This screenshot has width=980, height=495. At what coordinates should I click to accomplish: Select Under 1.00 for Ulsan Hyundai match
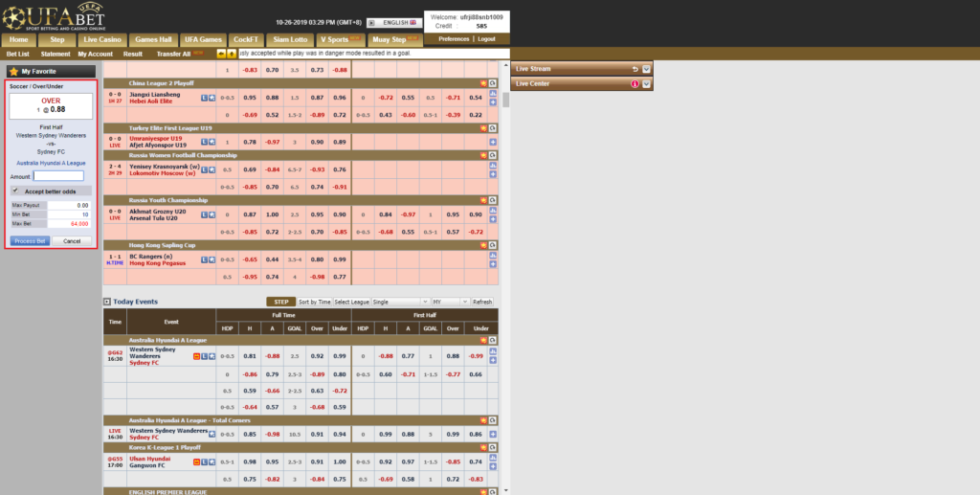[340, 461]
